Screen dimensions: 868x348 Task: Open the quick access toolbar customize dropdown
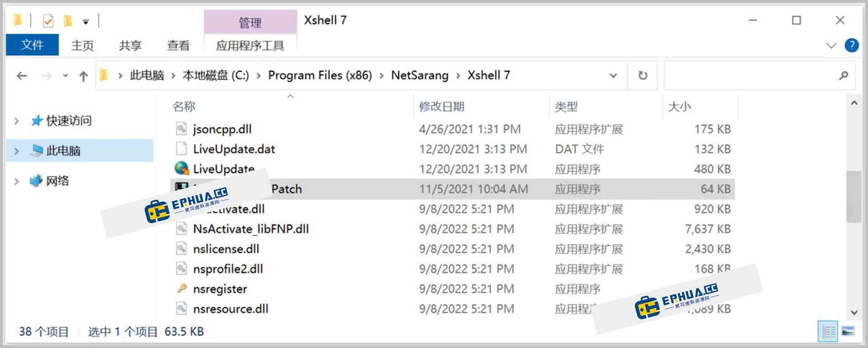tap(86, 22)
